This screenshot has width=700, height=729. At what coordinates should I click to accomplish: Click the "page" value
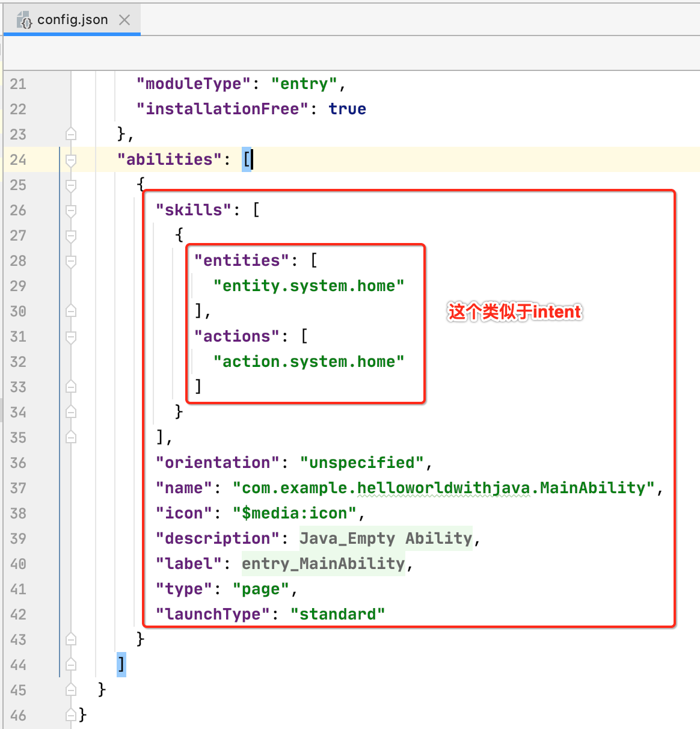point(261,589)
